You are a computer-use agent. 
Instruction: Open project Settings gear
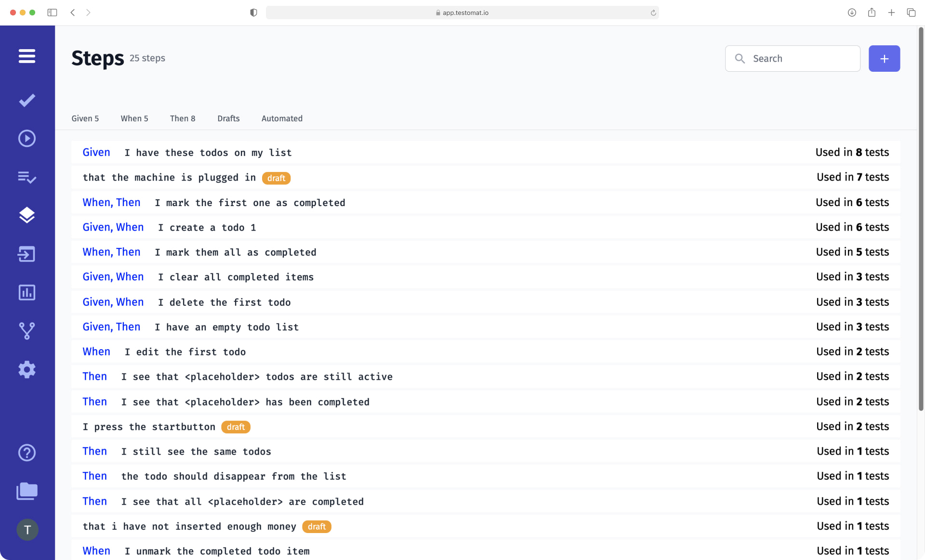coord(26,369)
